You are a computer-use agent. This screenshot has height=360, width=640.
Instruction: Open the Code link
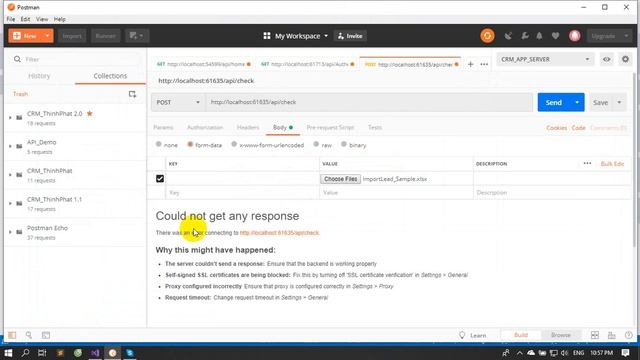pos(578,128)
